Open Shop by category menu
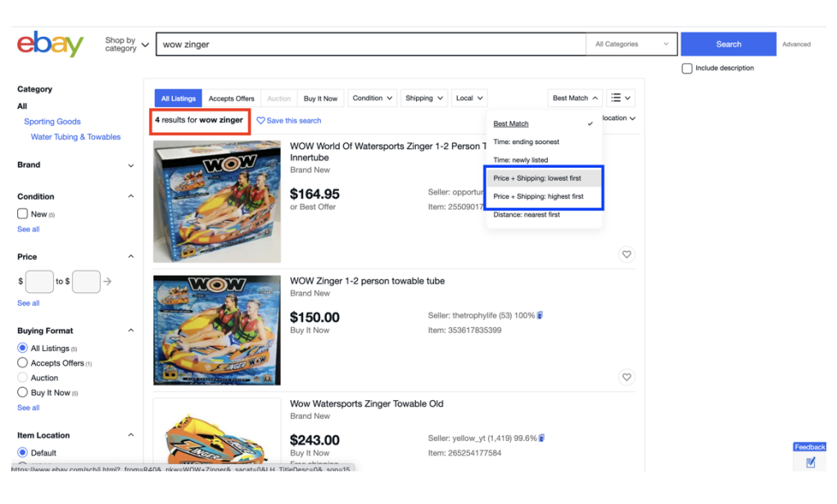This screenshot has height=504, width=837. 127,44
